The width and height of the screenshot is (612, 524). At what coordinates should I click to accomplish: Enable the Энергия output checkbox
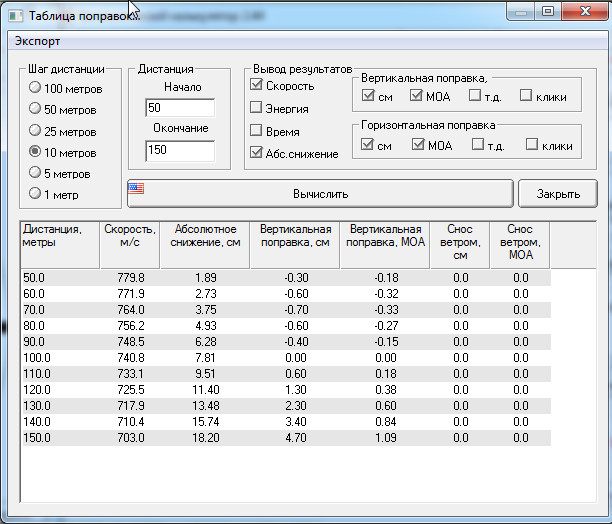coord(256,108)
